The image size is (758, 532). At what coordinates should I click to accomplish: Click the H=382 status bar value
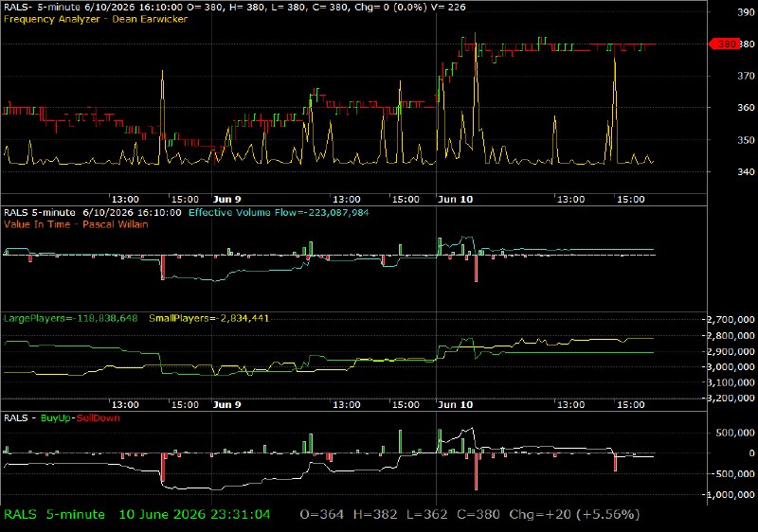375,515
